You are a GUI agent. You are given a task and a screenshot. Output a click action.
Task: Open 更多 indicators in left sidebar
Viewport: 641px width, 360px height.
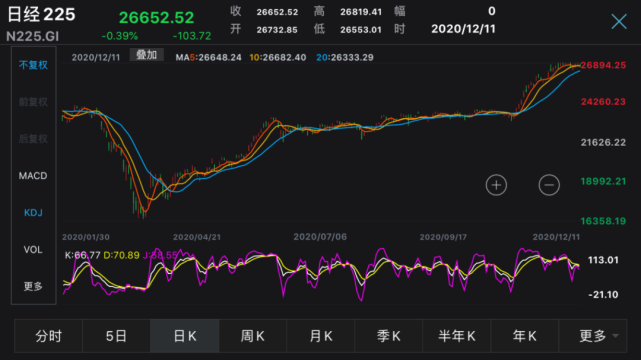pyautogui.click(x=33, y=286)
